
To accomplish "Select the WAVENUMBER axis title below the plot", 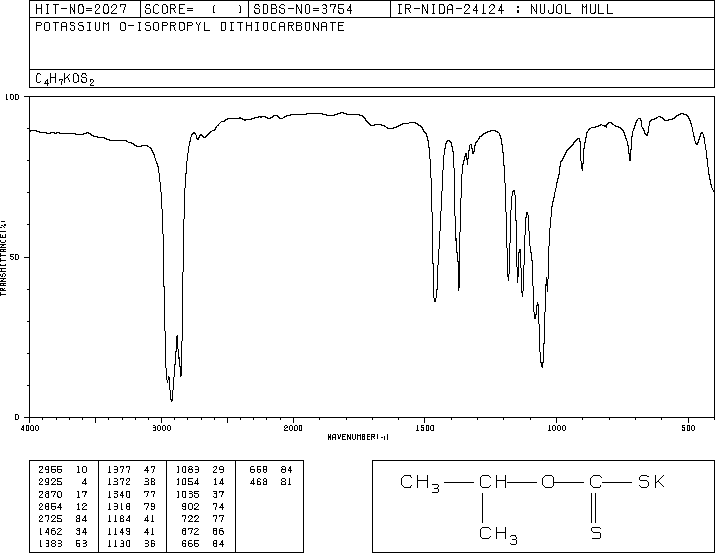I will 358,437.
